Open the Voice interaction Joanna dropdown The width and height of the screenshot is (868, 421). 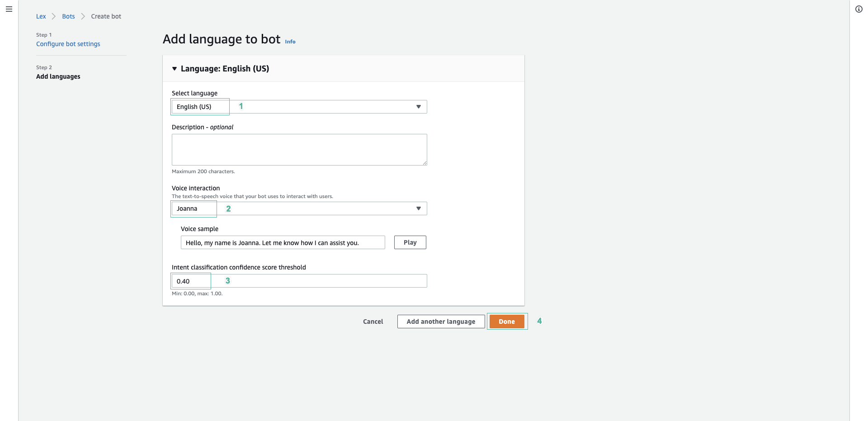[299, 208]
